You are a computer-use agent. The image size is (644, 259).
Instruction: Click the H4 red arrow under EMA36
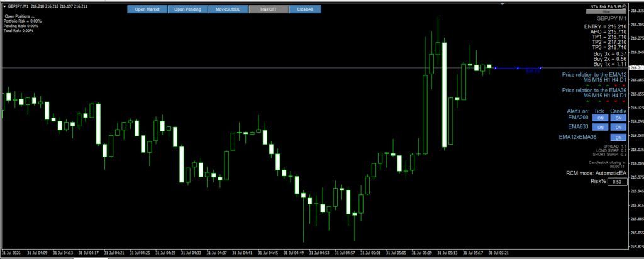(x=615, y=101)
